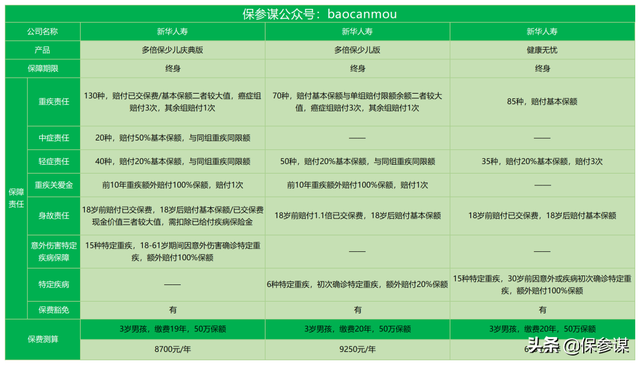Select the '保费测算' row header
The height and width of the screenshot is (365, 640).
point(42,339)
